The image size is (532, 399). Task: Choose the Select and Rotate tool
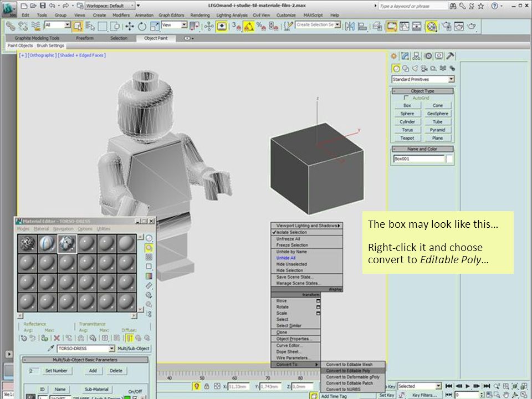pyautogui.click(x=142, y=26)
